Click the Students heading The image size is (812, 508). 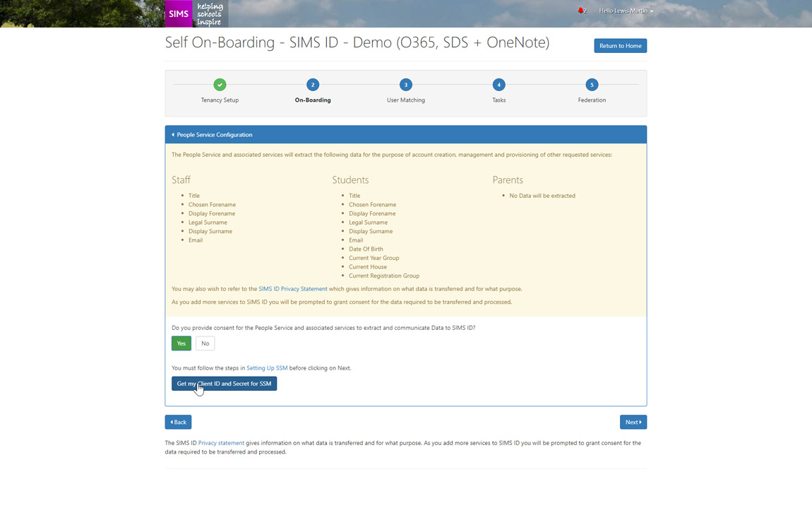click(x=351, y=180)
